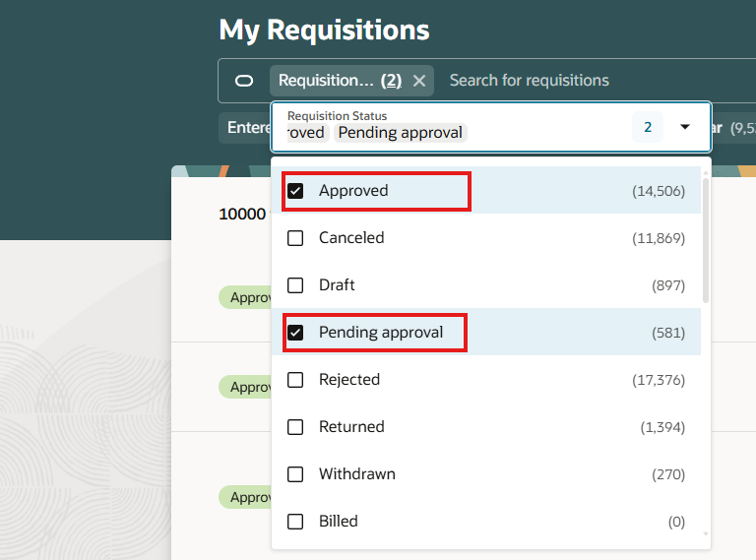
Task: Check the Canceled status checkbox
Action: [295, 238]
